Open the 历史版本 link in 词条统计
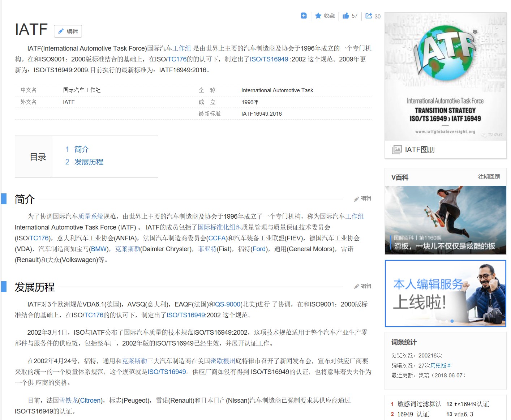This screenshot has width=511, height=420. click(441, 365)
